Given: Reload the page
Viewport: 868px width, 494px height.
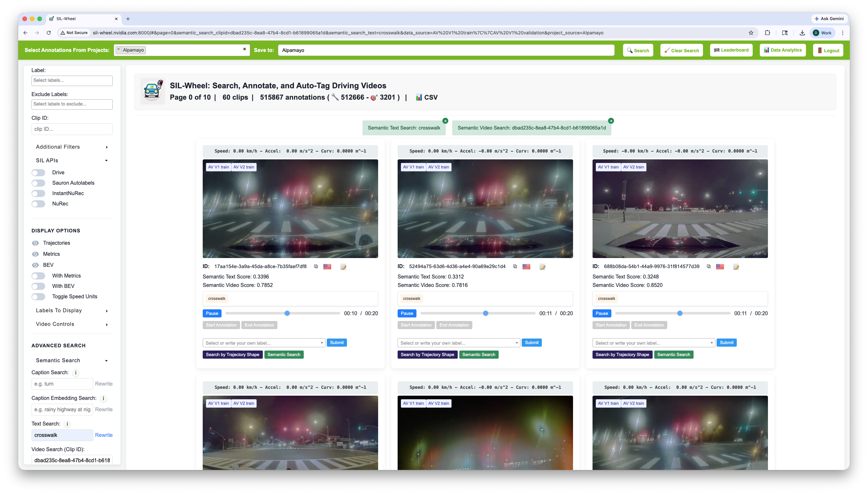Looking at the screenshot, I should (48, 33).
